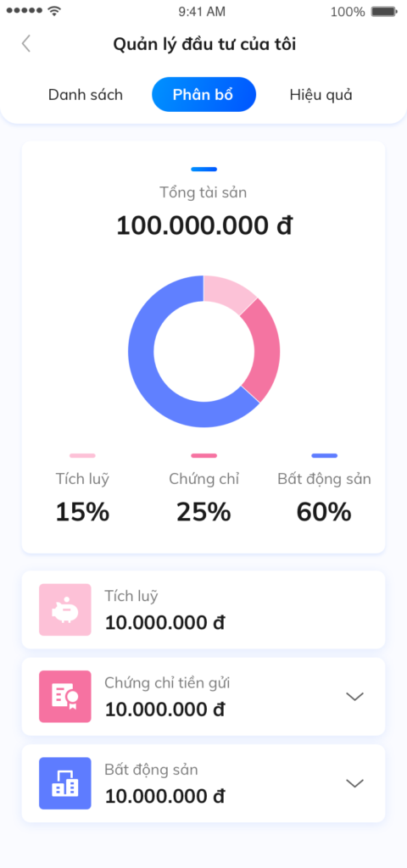Screen dimensions: 407x868
Task: Tap the Tổng tài sản 100.000.000 đ amount
Action: pos(203,225)
